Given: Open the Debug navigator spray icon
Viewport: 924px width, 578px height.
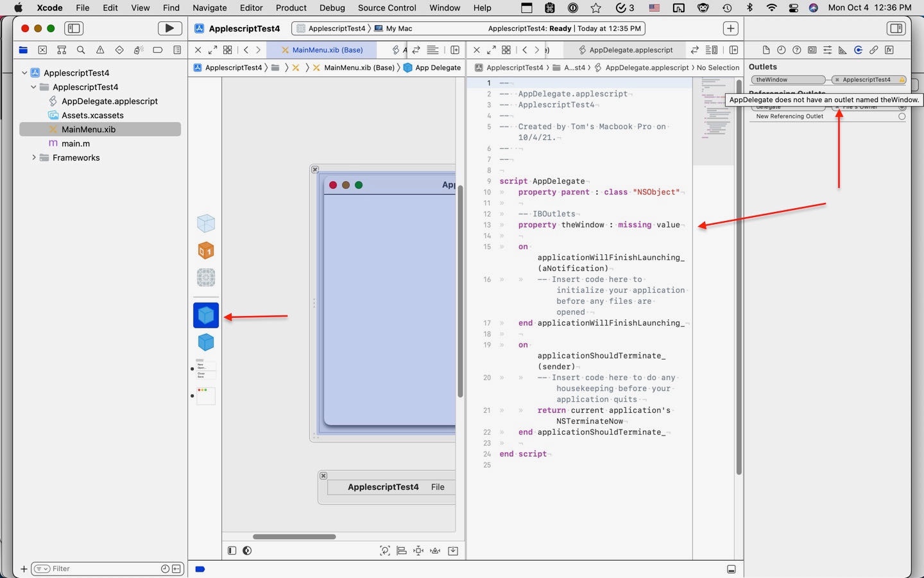Looking at the screenshot, I should coord(138,50).
